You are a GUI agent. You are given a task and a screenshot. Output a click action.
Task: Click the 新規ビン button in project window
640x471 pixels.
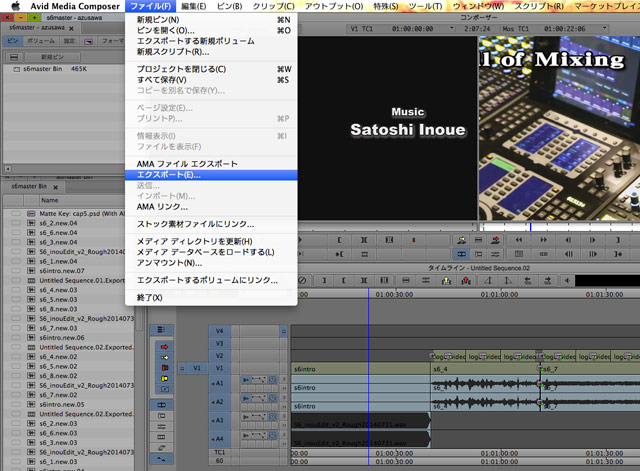52,57
